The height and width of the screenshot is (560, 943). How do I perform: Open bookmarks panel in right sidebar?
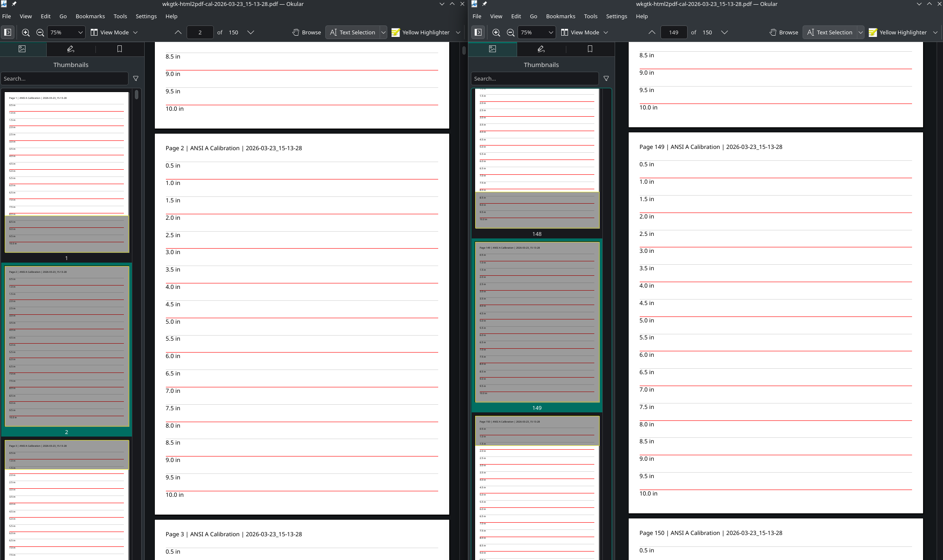point(590,49)
